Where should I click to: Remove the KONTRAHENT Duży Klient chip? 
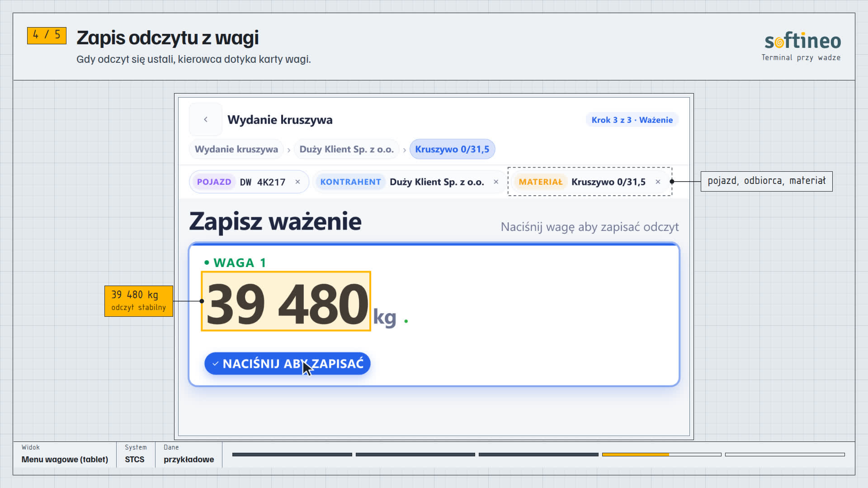(496, 182)
